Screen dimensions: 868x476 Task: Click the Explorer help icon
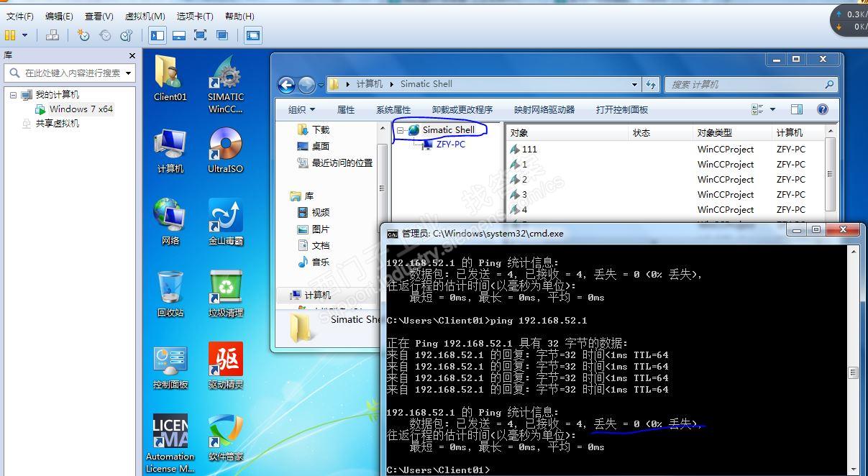coord(823,110)
